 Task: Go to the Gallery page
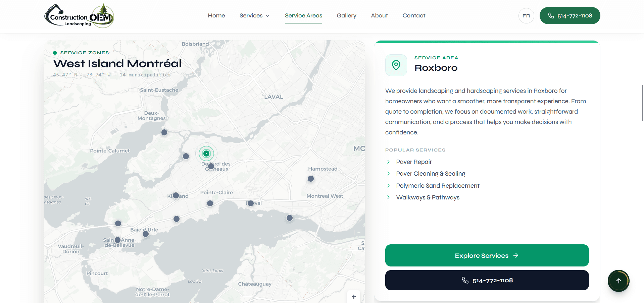[x=346, y=15]
